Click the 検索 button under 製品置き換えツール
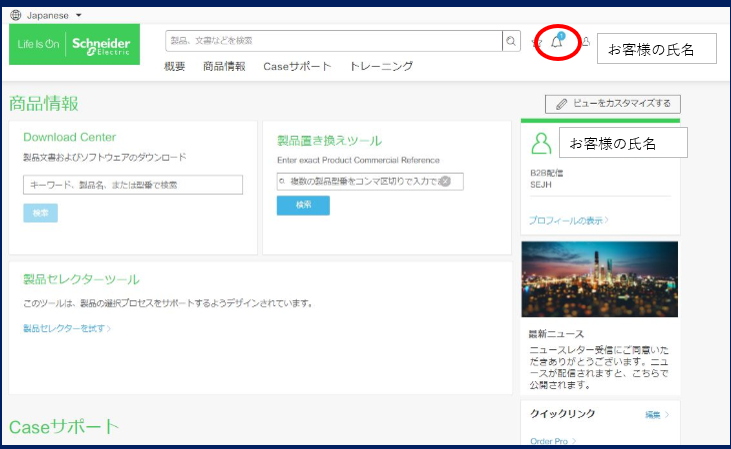 [303, 205]
